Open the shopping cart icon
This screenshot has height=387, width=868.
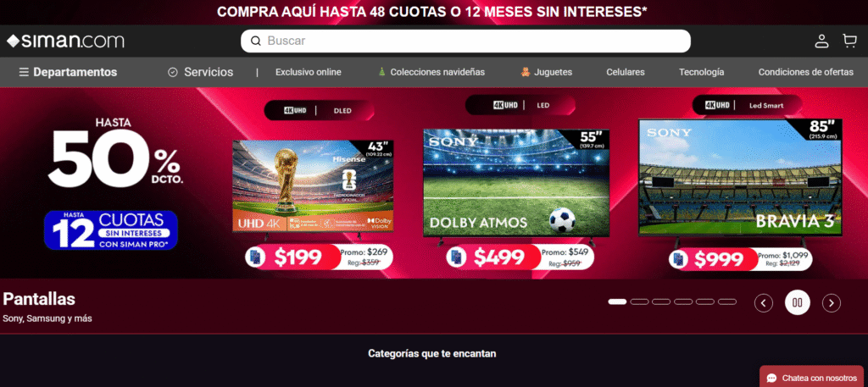[849, 41]
